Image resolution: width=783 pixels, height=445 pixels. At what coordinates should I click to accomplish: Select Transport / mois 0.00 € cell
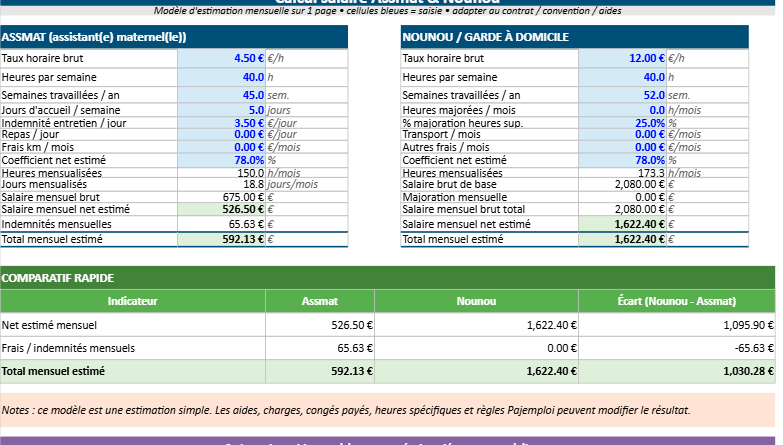click(622, 134)
